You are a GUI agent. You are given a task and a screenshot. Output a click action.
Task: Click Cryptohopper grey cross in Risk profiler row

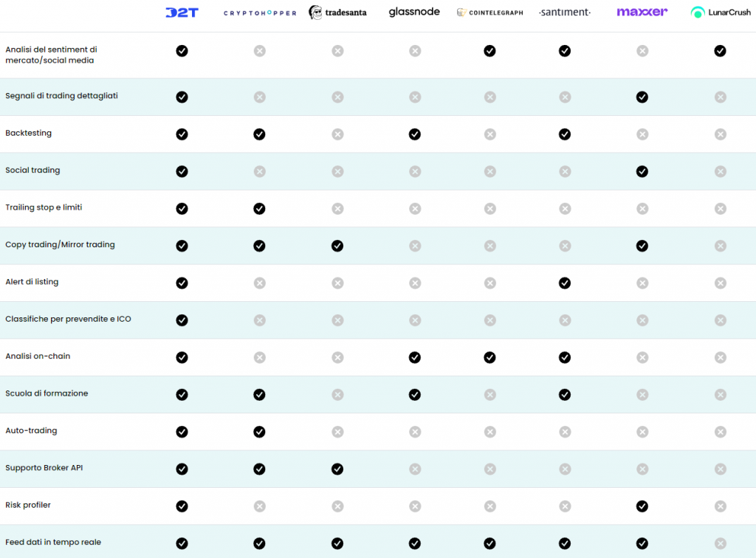259,506
